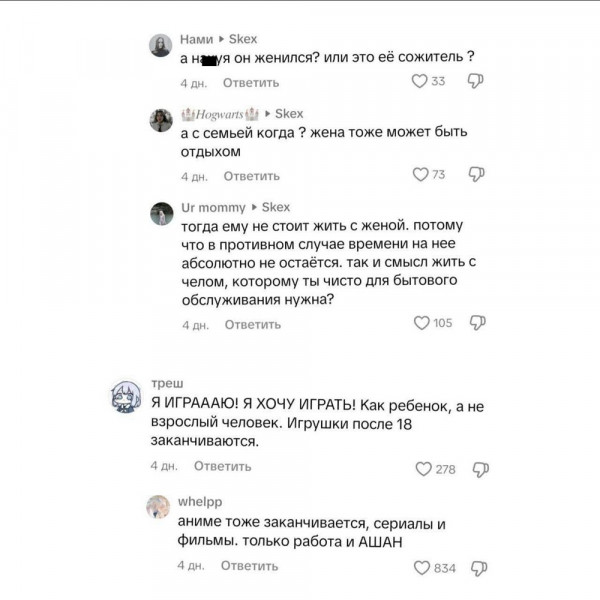Reply to Нами's comment via Ответить
Viewport: 600px width, 600px height.
[x=251, y=83]
